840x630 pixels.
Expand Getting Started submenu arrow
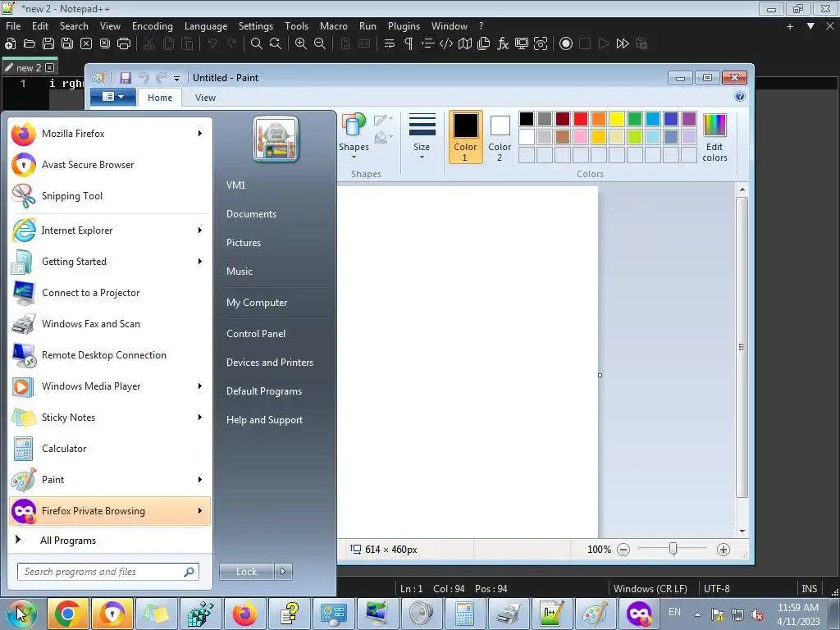coord(200,262)
